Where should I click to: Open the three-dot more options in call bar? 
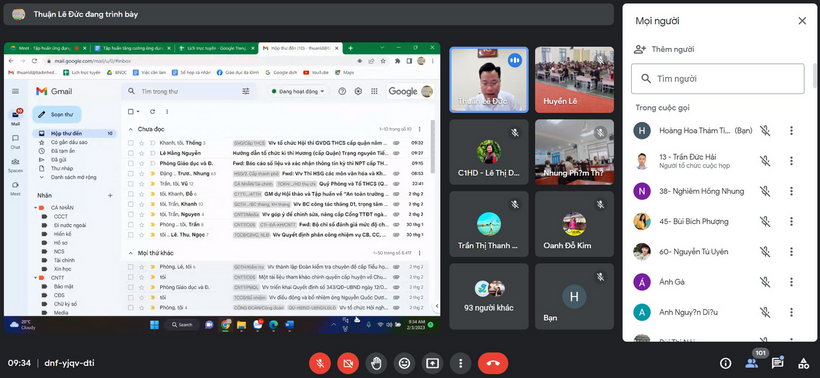460,363
